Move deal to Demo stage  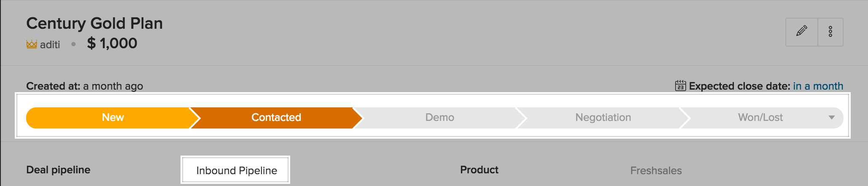(439, 118)
